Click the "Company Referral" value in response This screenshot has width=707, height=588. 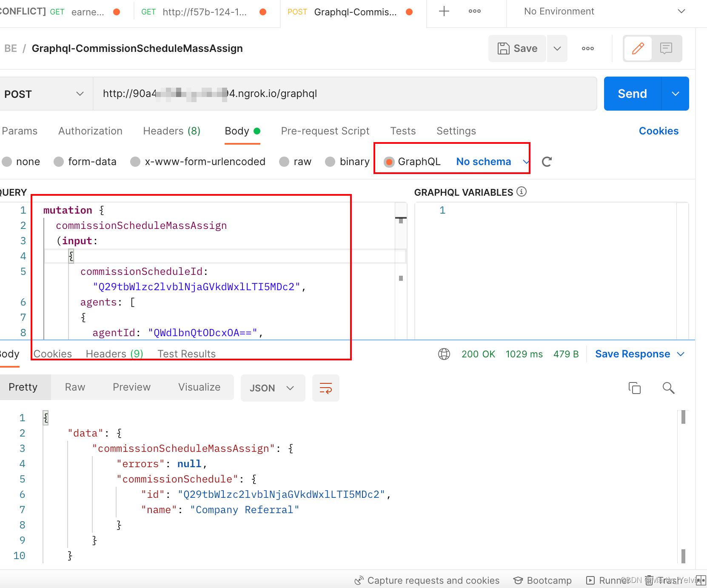coord(245,510)
